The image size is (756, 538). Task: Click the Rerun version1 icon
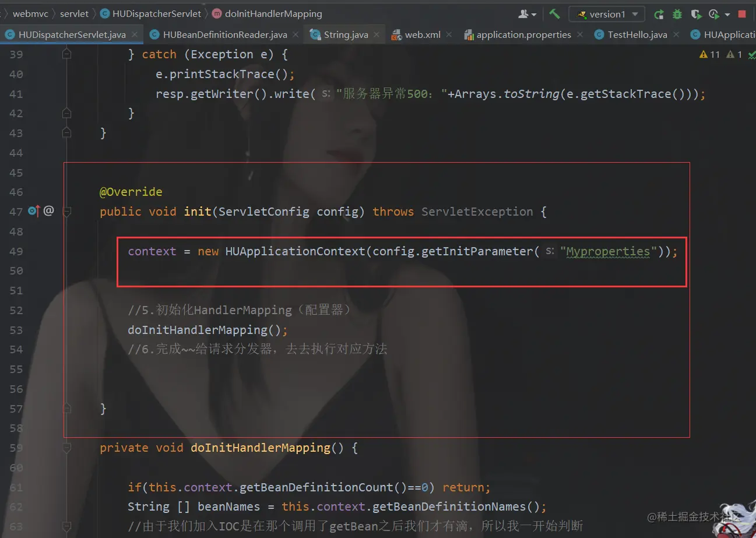click(659, 14)
